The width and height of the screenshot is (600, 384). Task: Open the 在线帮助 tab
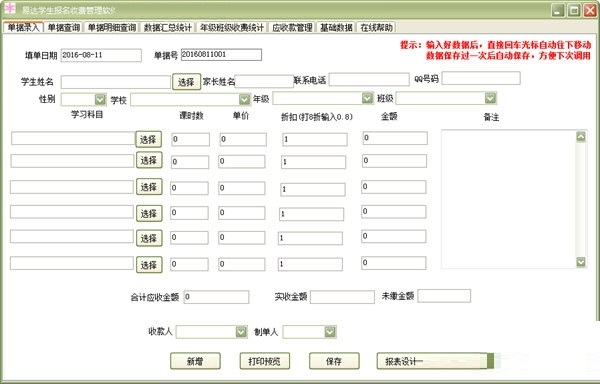click(x=377, y=28)
